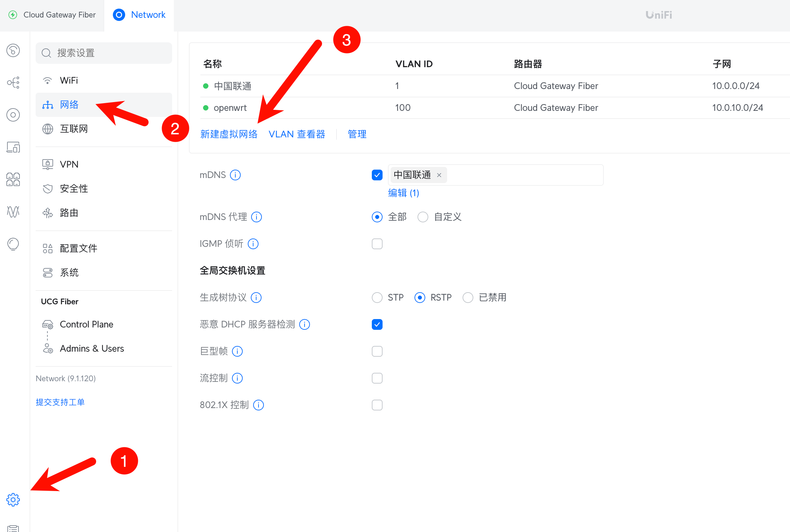The height and width of the screenshot is (532, 790).
Task: Click Network (9.1.120) version text
Action: click(66, 379)
